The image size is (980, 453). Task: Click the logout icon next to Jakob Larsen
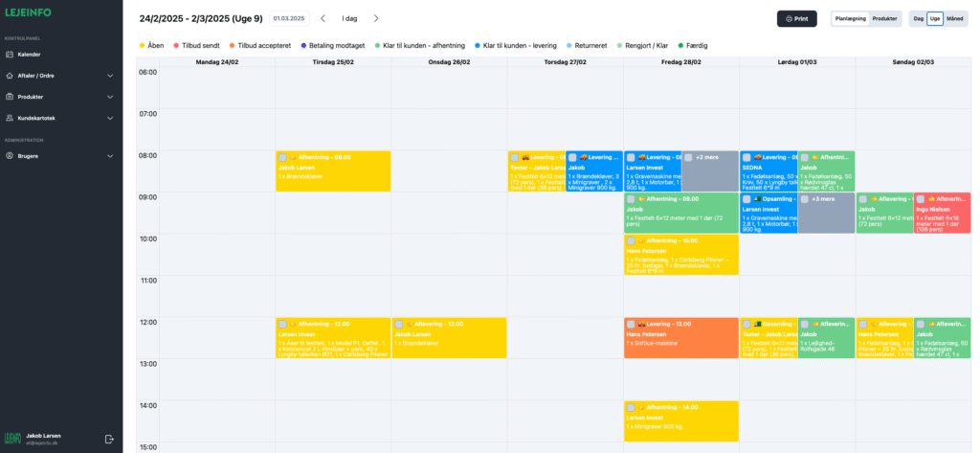(x=109, y=439)
